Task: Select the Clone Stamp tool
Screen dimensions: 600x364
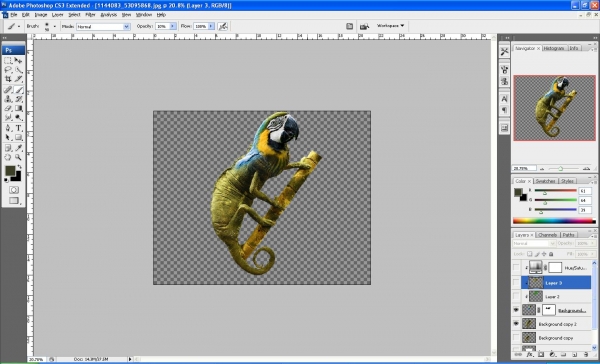Action: click(x=8, y=99)
